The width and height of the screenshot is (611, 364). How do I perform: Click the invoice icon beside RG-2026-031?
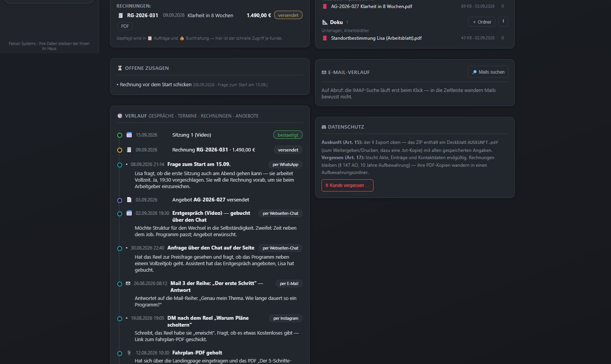point(121,16)
